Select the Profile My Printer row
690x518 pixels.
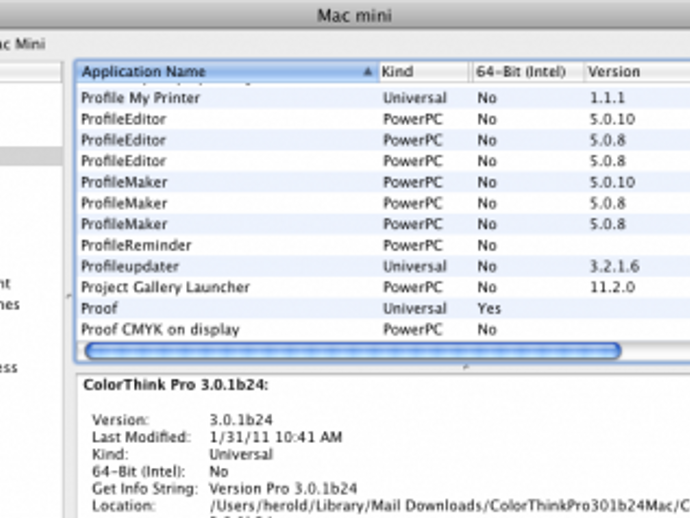coord(383,98)
